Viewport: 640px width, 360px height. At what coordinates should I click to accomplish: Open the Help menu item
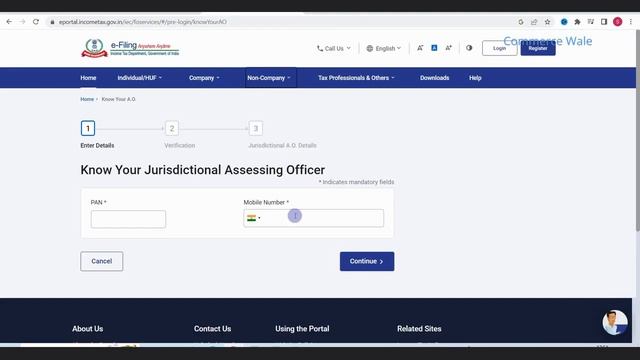(x=475, y=78)
